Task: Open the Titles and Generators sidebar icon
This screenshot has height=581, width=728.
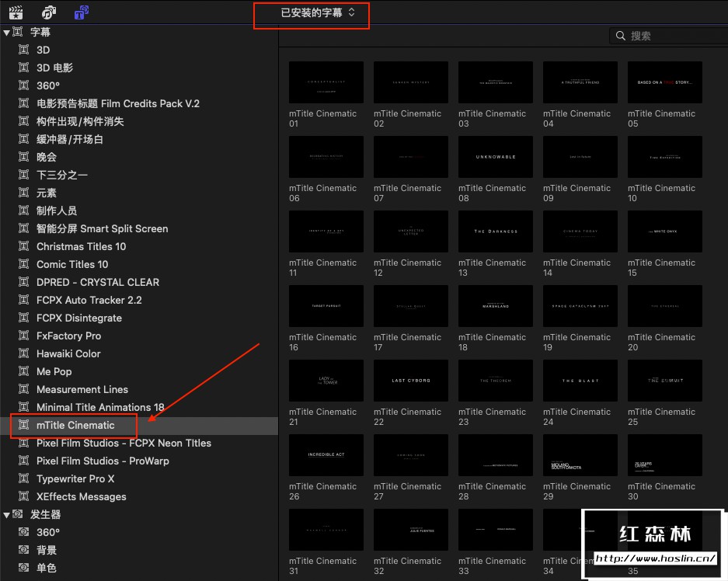Action: (82, 12)
